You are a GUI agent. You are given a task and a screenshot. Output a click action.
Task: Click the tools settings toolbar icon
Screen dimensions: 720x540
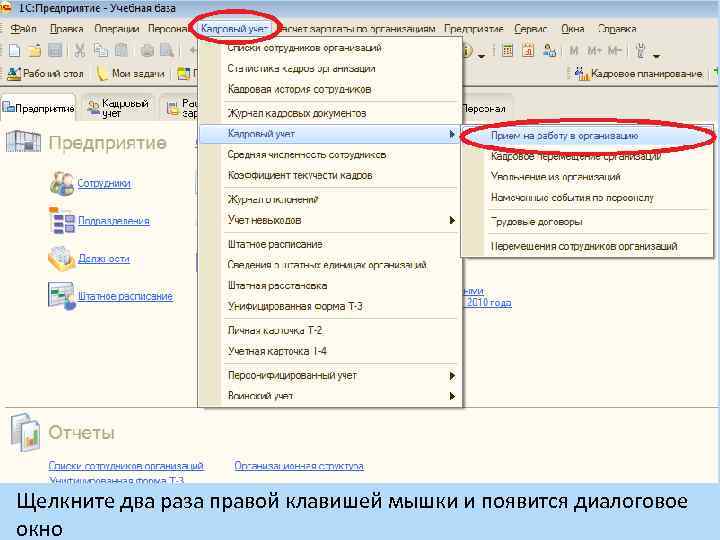(641, 51)
